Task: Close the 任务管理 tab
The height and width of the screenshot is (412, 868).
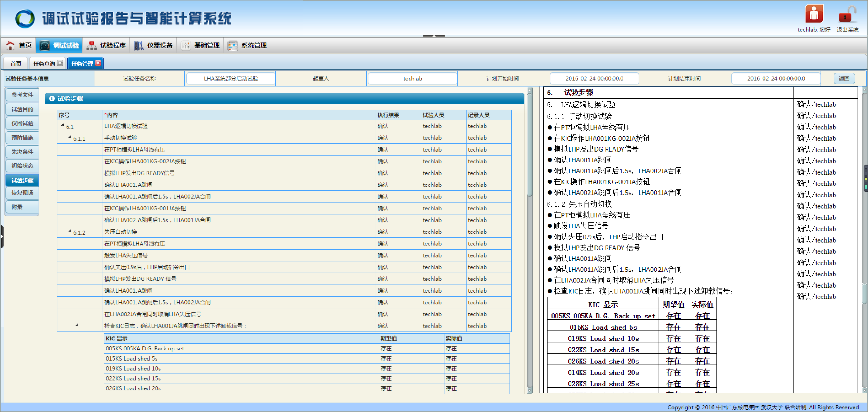Action: [98, 63]
